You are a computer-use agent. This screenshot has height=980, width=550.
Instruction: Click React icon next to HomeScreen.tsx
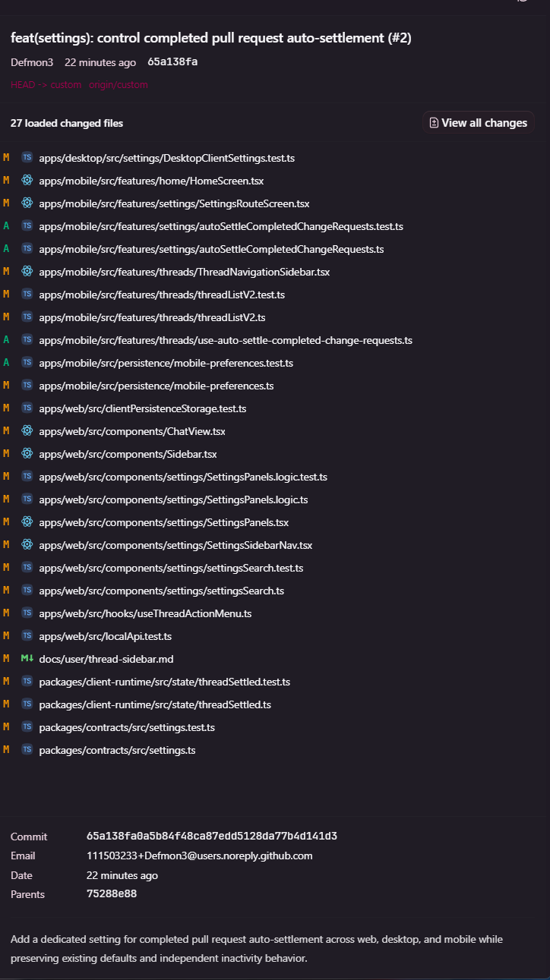[x=27, y=181]
